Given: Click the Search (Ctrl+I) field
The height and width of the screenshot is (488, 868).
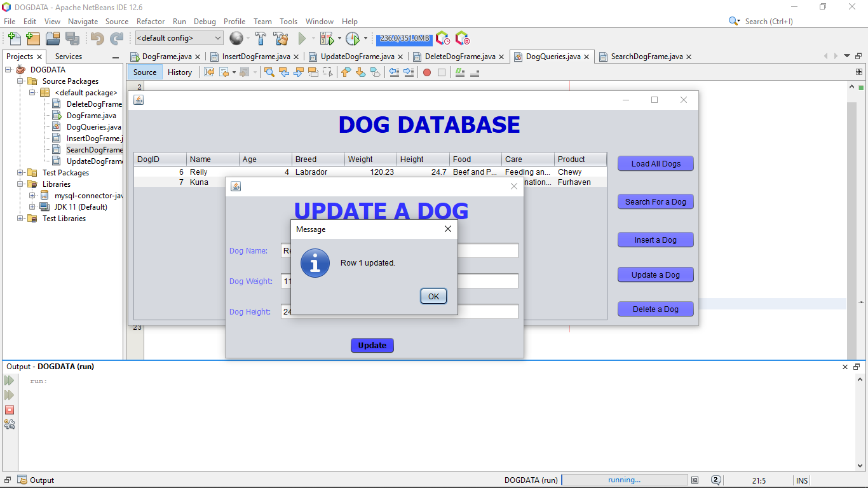Looking at the screenshot, I should (x=769, y=22).
